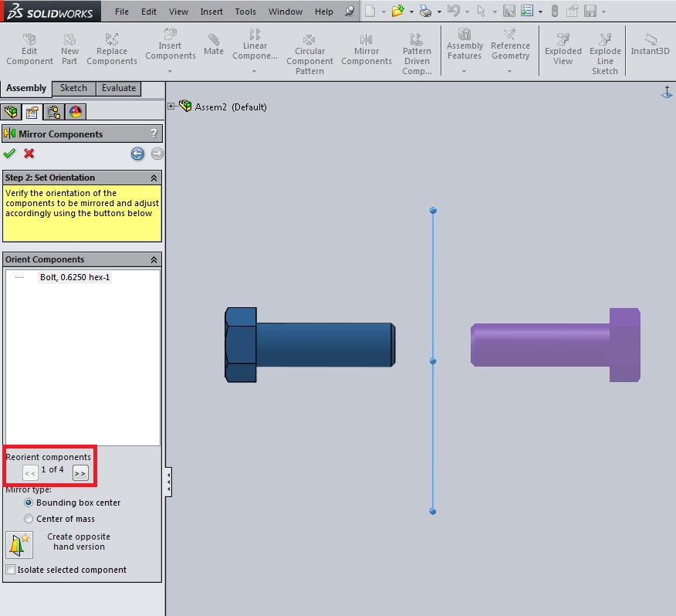Viewport: 676px width, 616px height.
Task: Select Bounding box center radio button
Action: pyautogui.click(x=29, y=503)
